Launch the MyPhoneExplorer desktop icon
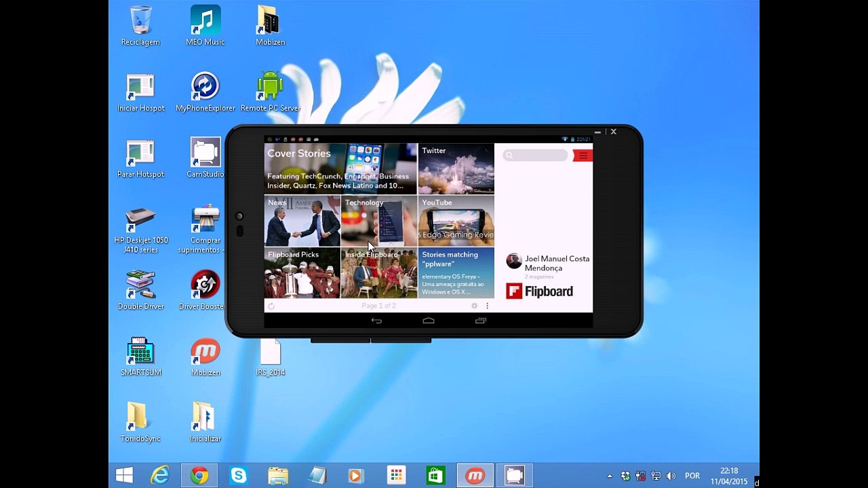 [x=205, y=92]
